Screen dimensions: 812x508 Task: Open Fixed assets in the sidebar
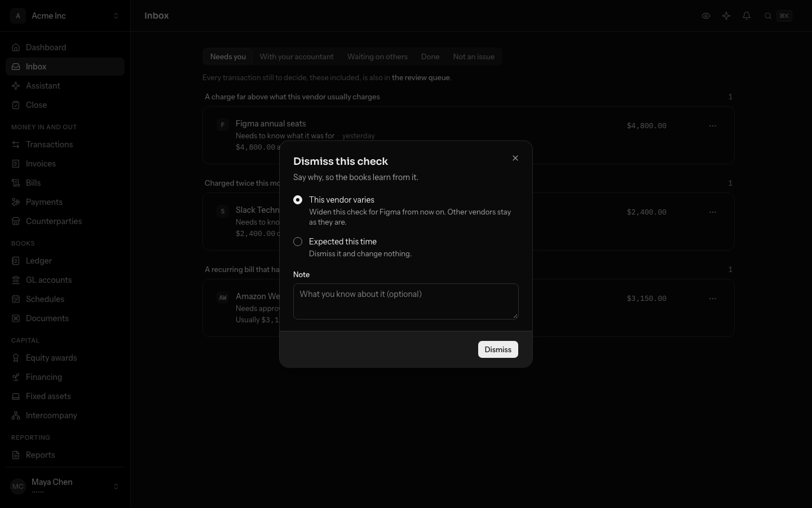click(65, 396)
